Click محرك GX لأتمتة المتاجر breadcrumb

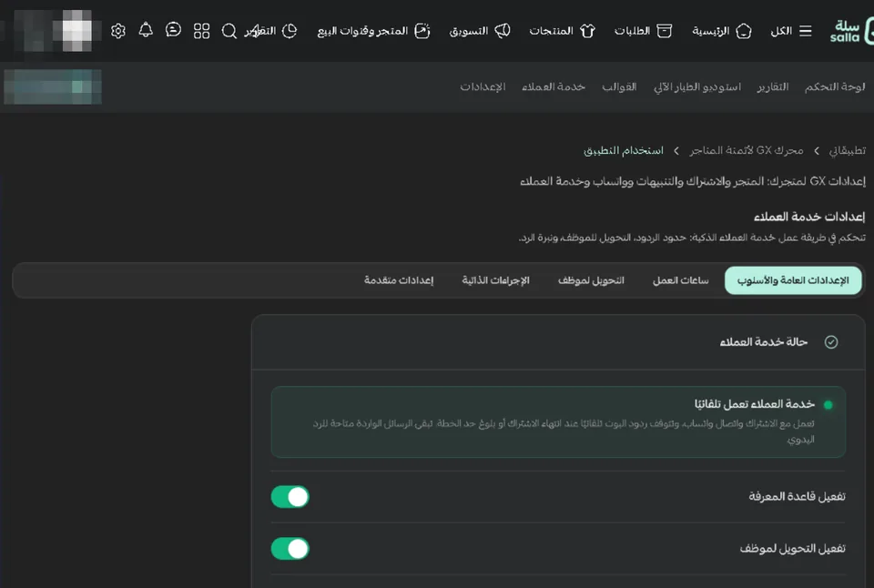tap(747, 150)
